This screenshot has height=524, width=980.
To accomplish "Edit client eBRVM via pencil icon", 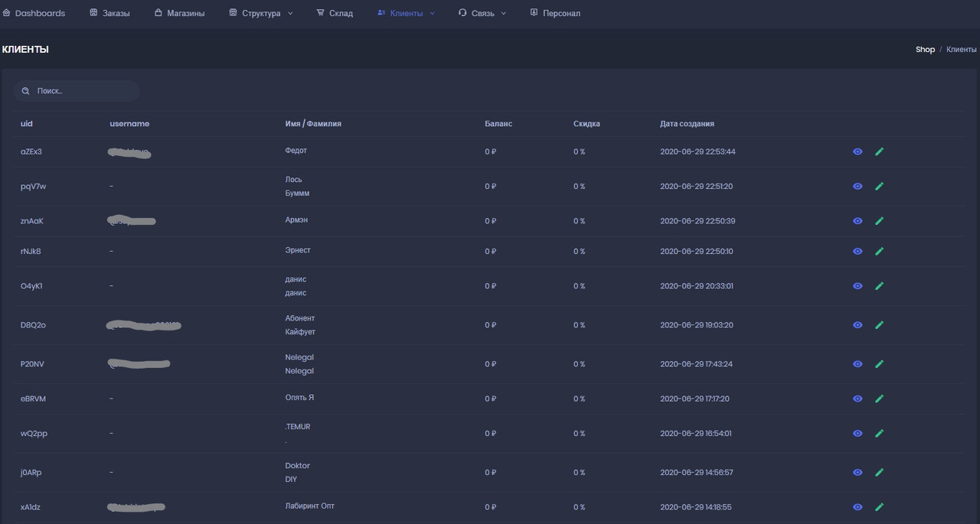I will (x=879, y=399).
